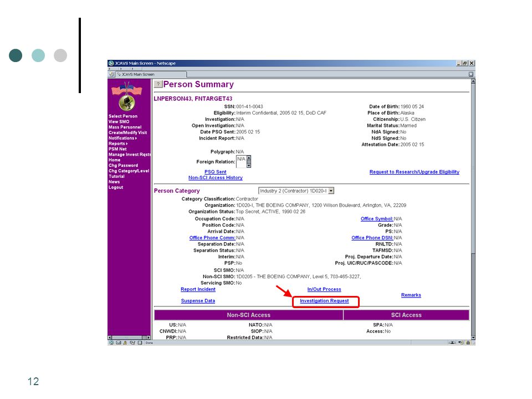
Task: Click main page scrollbar down arrow
Action: click(x=473, y=337)
